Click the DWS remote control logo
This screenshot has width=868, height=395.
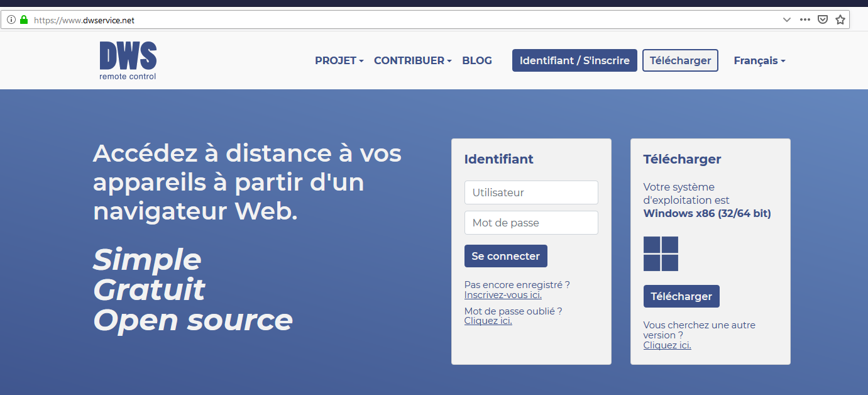coord(128,60)
